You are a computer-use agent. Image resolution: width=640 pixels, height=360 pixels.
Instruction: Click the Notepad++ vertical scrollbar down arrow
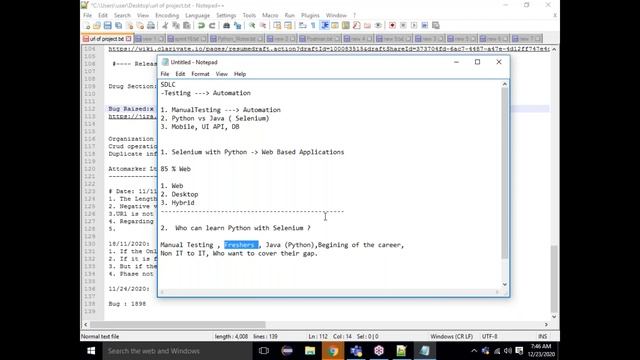554,316
